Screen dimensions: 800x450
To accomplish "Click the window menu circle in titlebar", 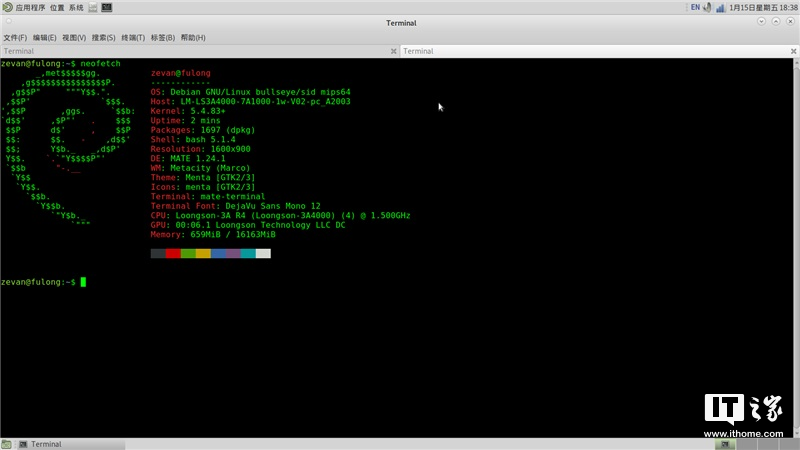I will [x=9, y=21].
